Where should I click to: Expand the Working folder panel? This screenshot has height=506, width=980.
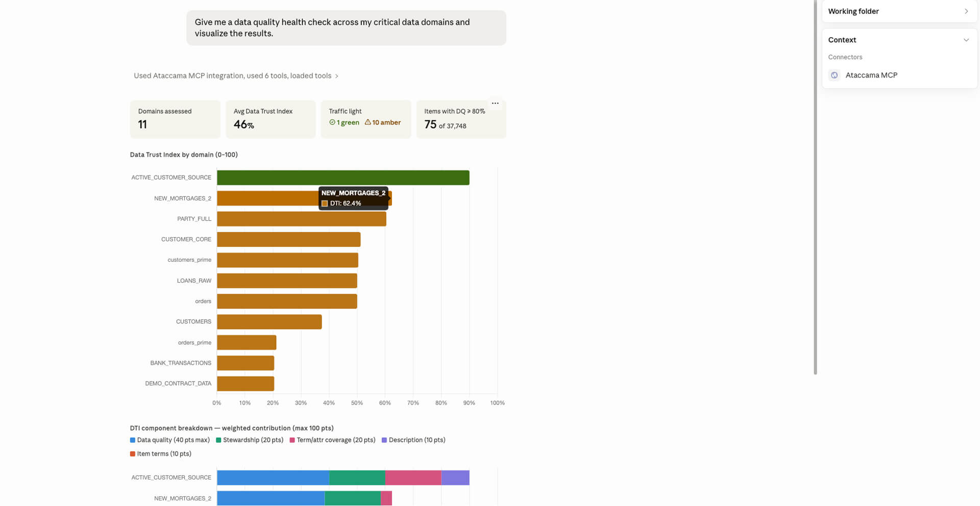tap(966, 11)
